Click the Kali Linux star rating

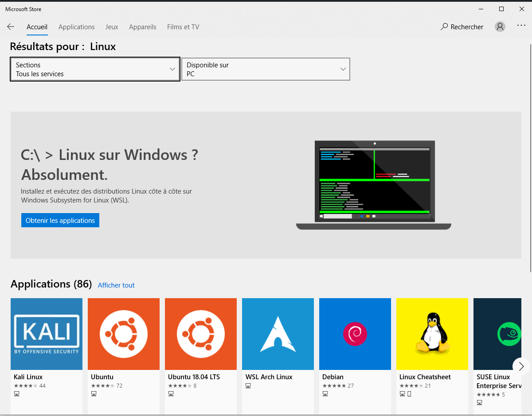click(x=30, y=386)
